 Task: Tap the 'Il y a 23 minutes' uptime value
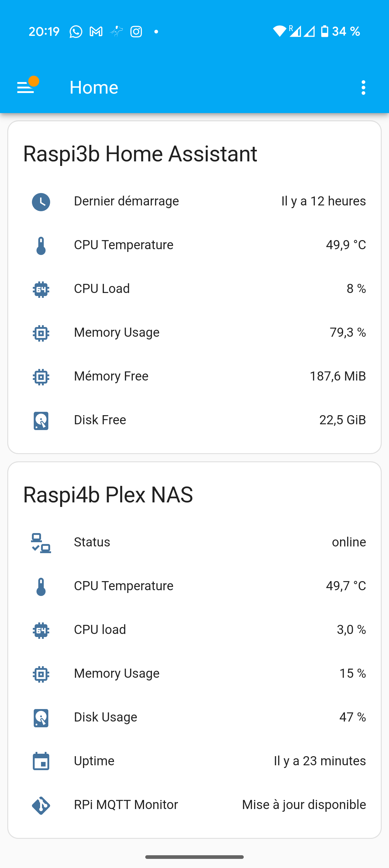320,761
